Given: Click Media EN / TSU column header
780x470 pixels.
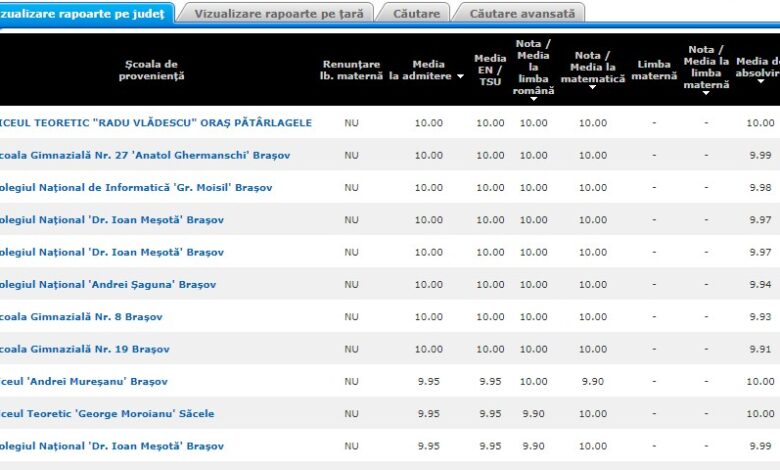Looking at the screenshot, I should point(490,70).
